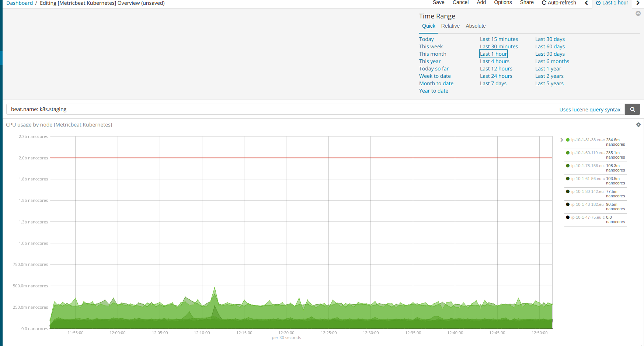Run the query with the magnifier icon
The height and width of the screenshot is (346, 644).
point(632,109)
